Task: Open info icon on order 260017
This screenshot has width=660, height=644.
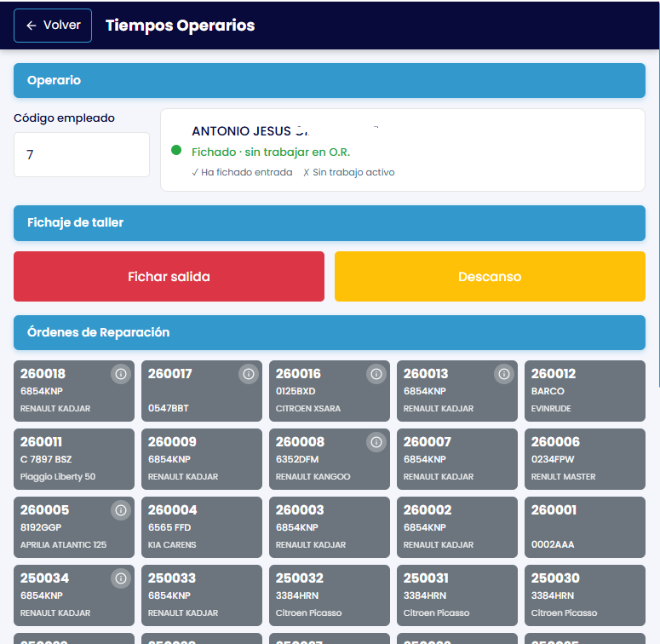Action: [249, 374]
